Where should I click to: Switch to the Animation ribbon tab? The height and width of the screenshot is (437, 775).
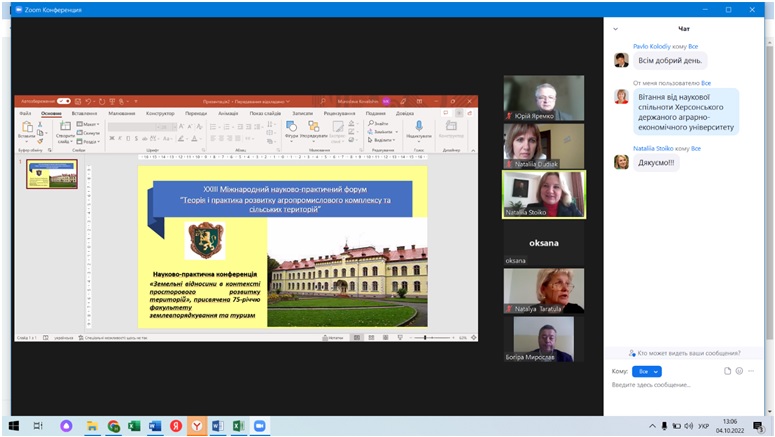tap(228, 113)
